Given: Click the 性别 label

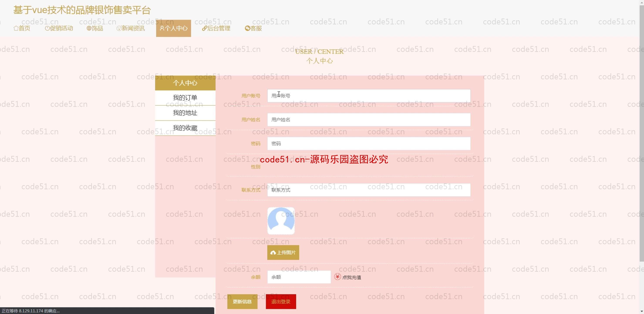Looking at the screenshot, I should (x=256, y=167).
